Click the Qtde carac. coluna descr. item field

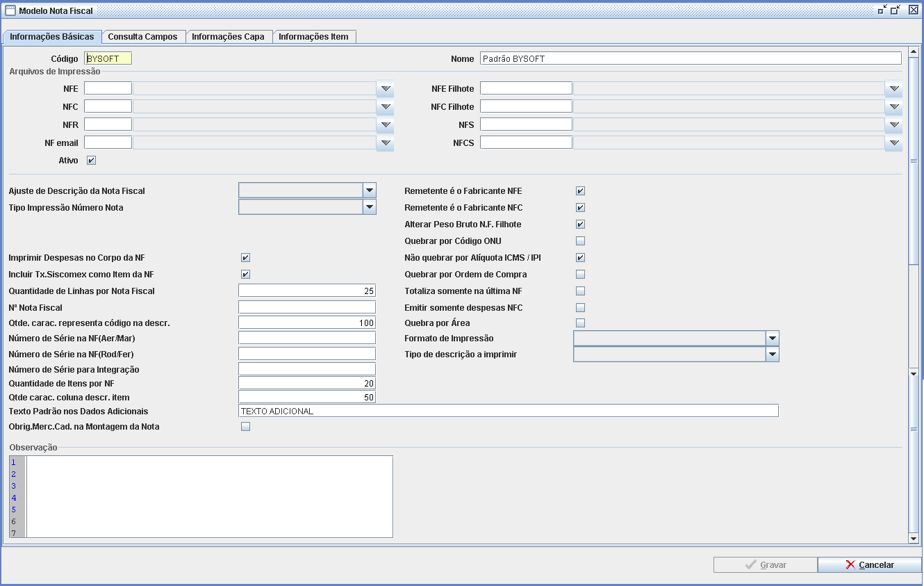point(307,397)
